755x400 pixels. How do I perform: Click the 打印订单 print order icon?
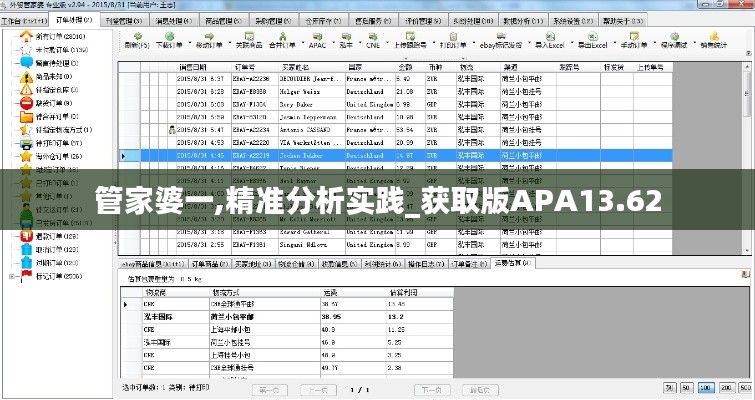point(453,37)
